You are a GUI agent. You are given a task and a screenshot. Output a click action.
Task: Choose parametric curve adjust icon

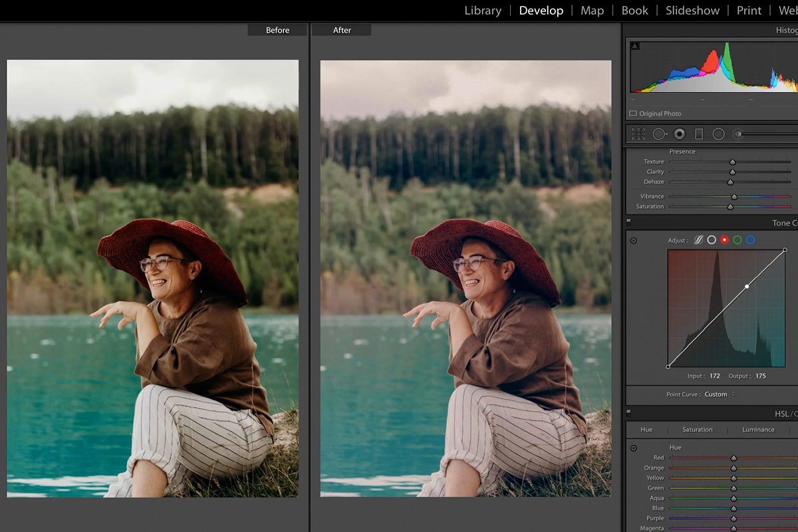click(x=699, y=239)
